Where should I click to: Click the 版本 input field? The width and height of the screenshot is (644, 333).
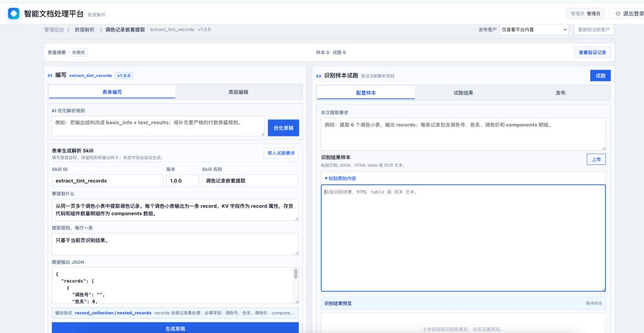[x=182, y=180]
